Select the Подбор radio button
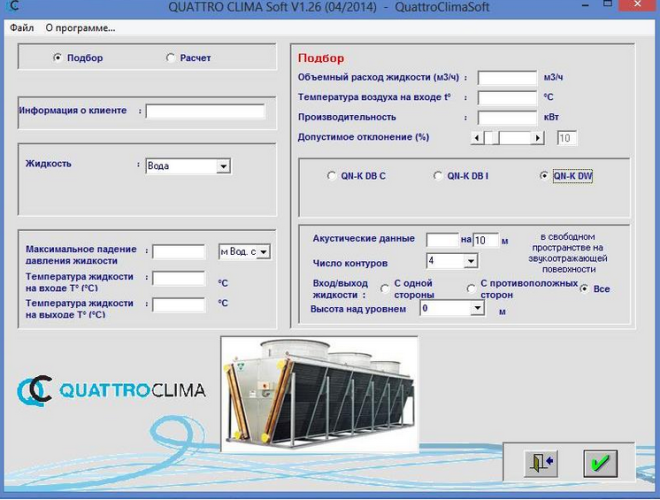This screenshot has width=660, height=500. coord(57,58)
